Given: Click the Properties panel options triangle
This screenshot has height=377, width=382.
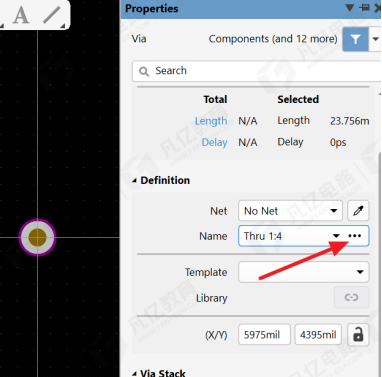Looking at the screenshot, I should point(349,8).
